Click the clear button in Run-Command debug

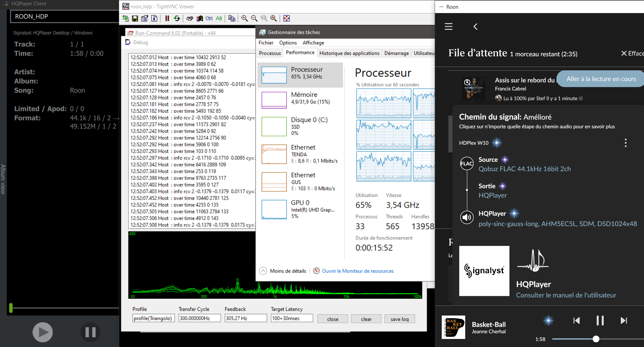tap(366, 319)
